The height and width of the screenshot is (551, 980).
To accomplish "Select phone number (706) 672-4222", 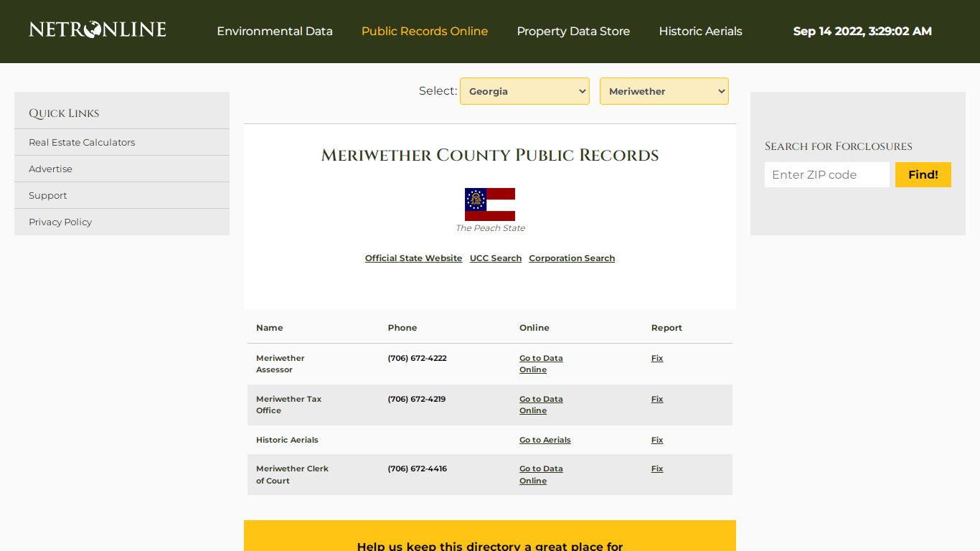I will click(x=417, y=358).
